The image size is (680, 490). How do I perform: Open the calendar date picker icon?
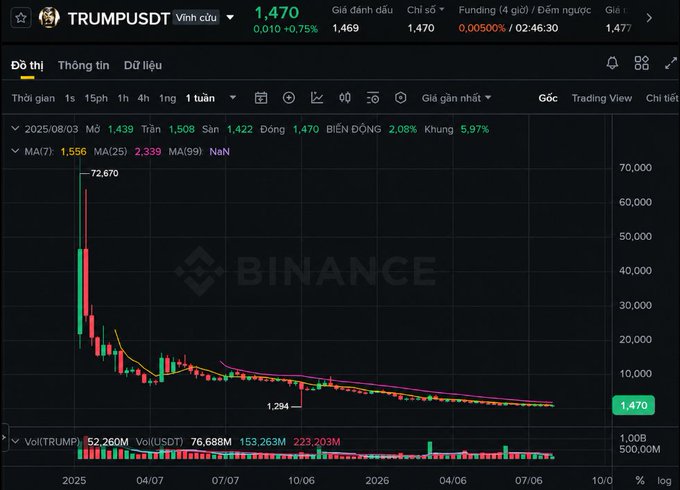click(261, 98)
